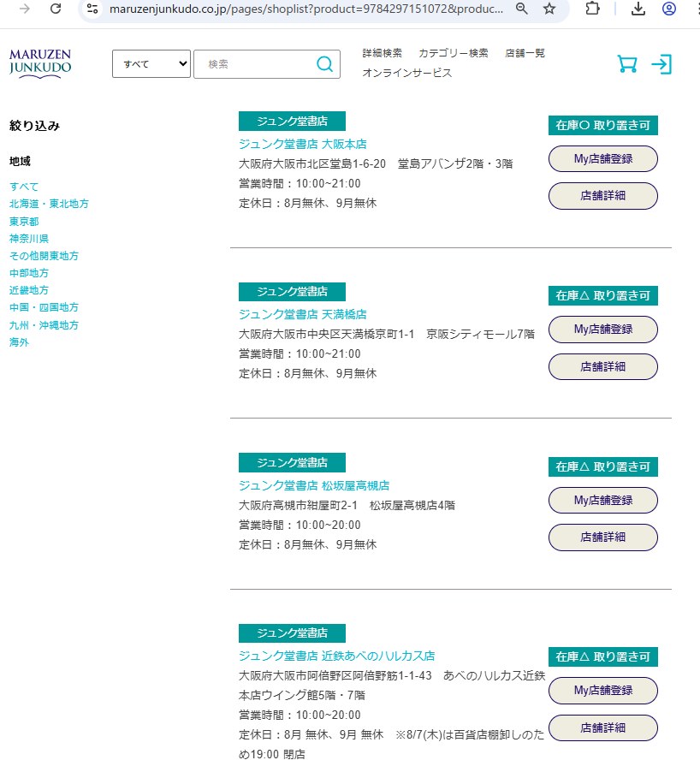Click My店舗登録 for 松坂屋高槻店
The height and width of the screenshot is (772, 700).
[x=603, y=501]
